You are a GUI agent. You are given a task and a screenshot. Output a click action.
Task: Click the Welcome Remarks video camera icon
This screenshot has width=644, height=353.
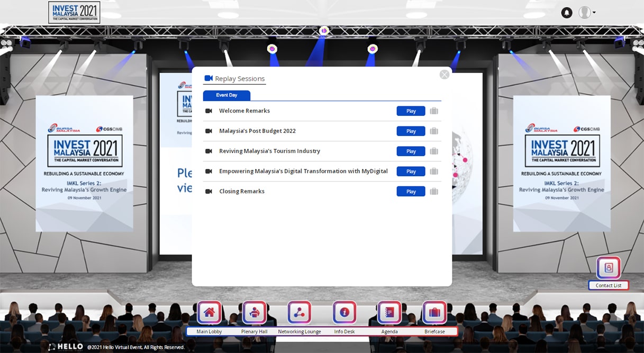pos(208,111)
